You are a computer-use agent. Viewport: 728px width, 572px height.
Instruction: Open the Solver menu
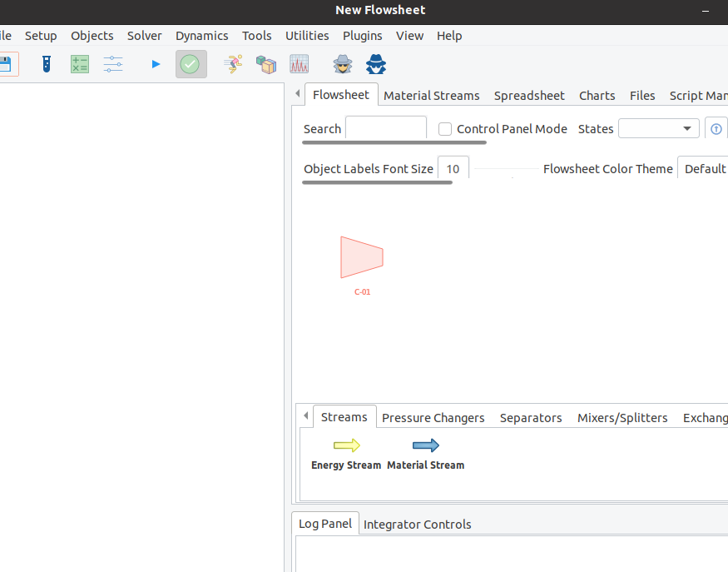(145, 36)
